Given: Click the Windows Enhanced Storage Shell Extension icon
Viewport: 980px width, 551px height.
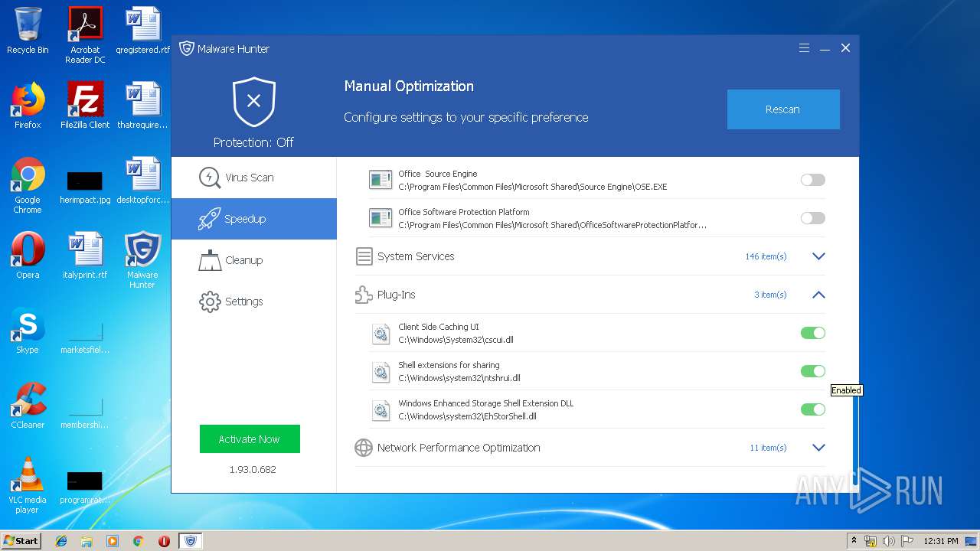Looking at the screenshot, I should [x=381, y=410].
